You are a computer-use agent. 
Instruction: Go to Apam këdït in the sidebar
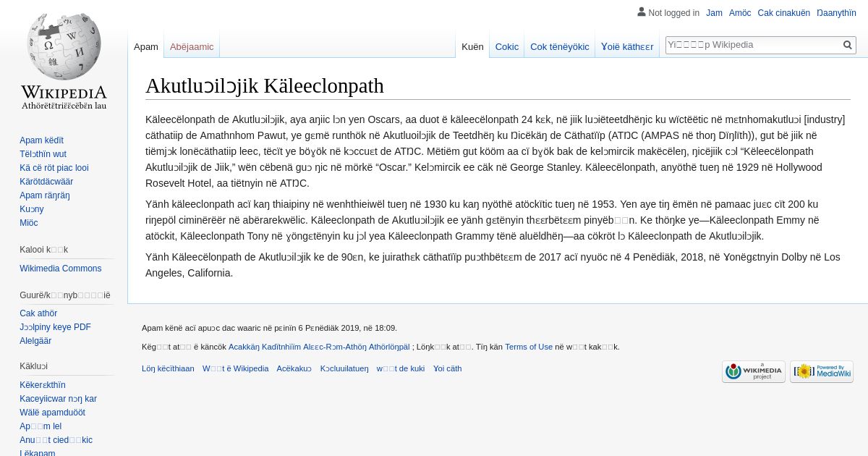click(x=41, y=140)
